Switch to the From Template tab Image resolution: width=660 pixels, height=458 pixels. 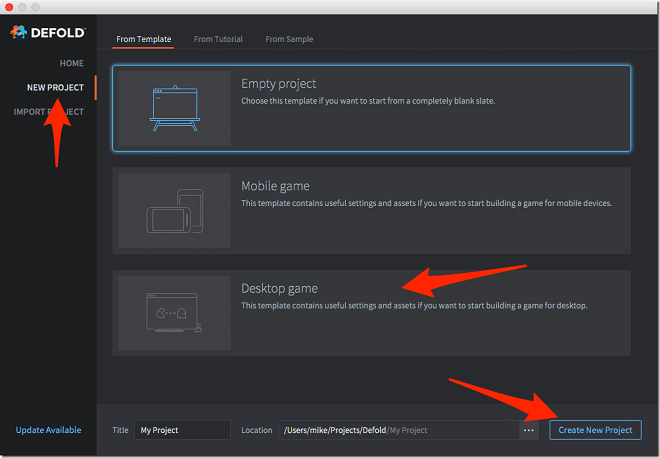tap(144, 39)
